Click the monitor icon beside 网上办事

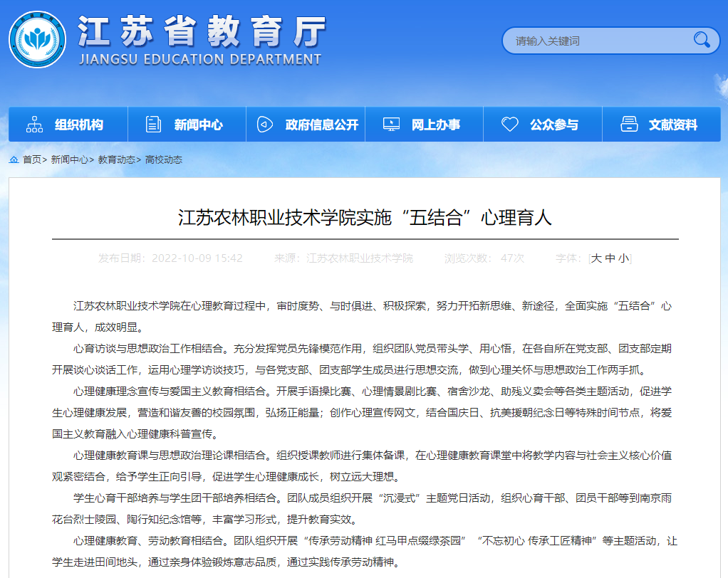391,125
